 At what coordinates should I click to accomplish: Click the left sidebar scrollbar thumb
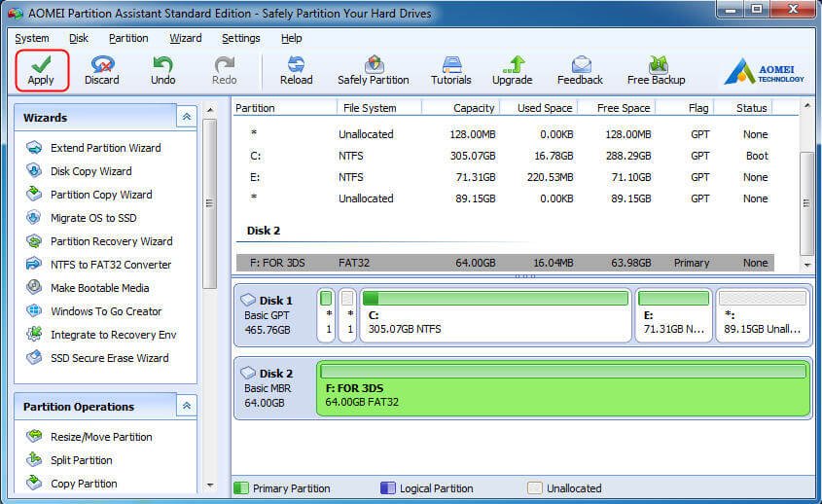(210, 203)
